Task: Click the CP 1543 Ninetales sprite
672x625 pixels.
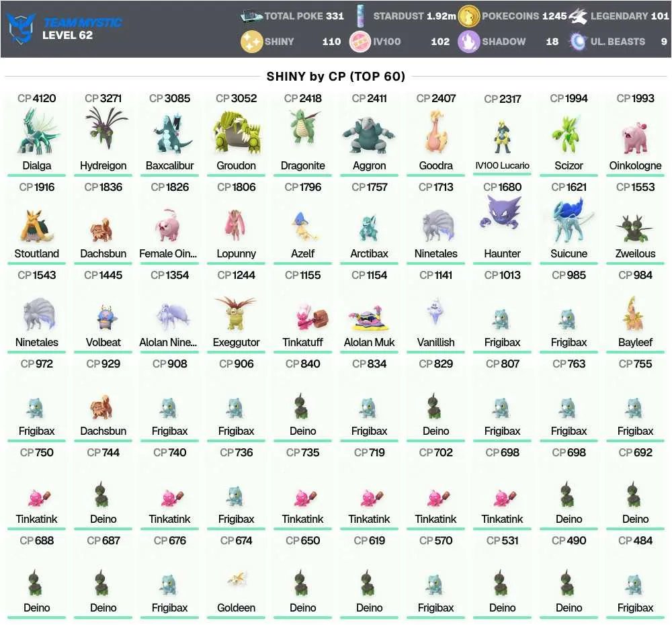Action: tap(38, 314)
